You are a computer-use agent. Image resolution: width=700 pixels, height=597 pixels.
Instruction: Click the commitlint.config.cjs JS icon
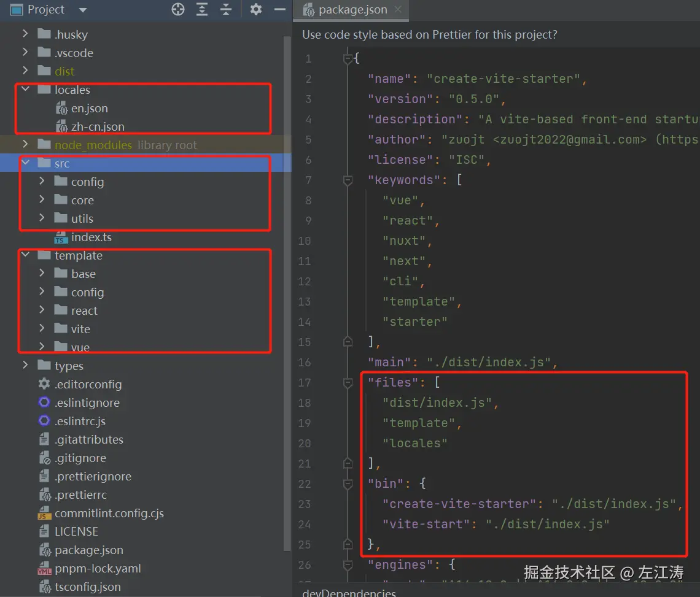tap(44, 513)
